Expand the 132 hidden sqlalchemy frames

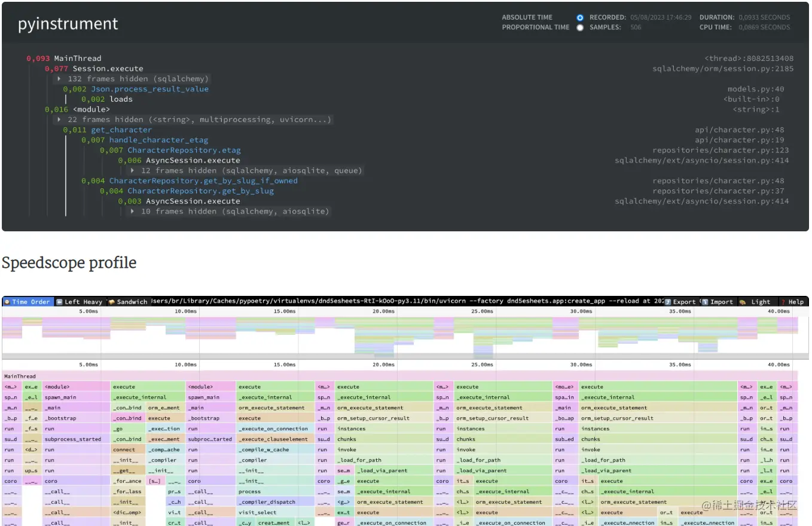pos(60,79)
